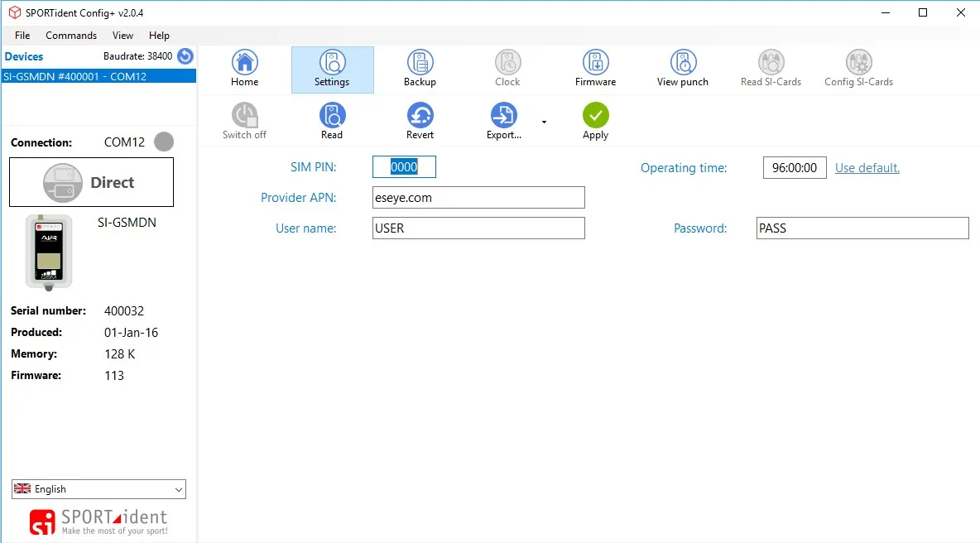Click the memory value 128 K
980x543 pixels.
120,353
